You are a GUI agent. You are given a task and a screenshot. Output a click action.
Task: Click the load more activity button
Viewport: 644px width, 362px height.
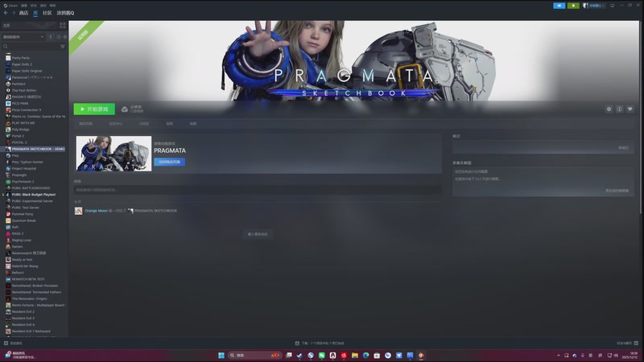coord(258,234)
